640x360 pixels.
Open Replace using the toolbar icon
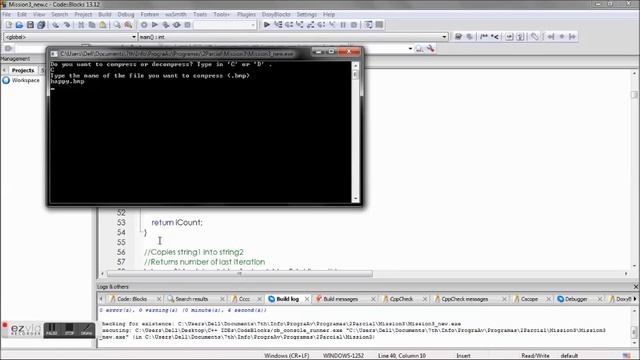point(128,25)
